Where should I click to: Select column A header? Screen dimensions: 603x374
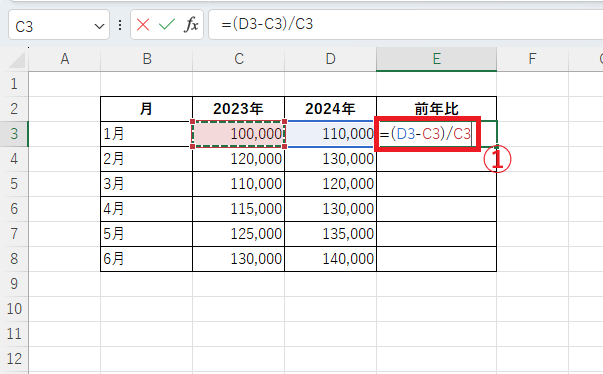coord(65,59)
